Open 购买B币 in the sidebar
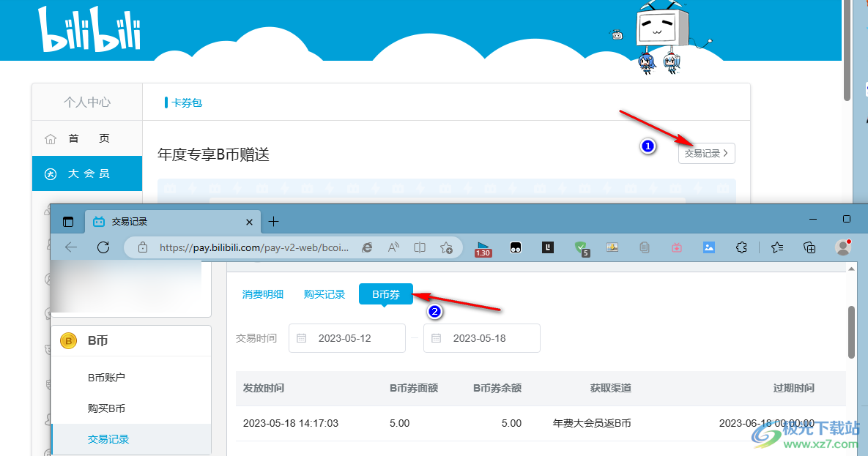 (x=106, y=408)
